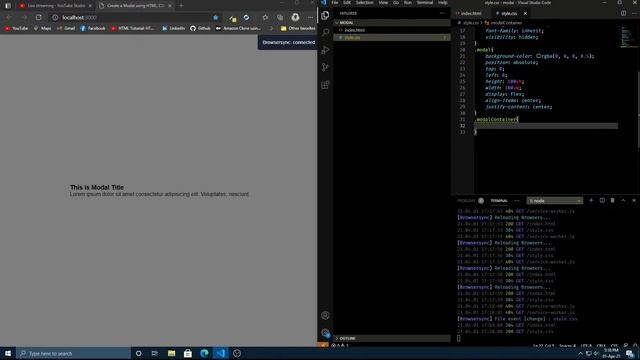This screenshot has width=640, height=360.
Task: Open the editor More Actions ellipsis
Action: [634, 13]
